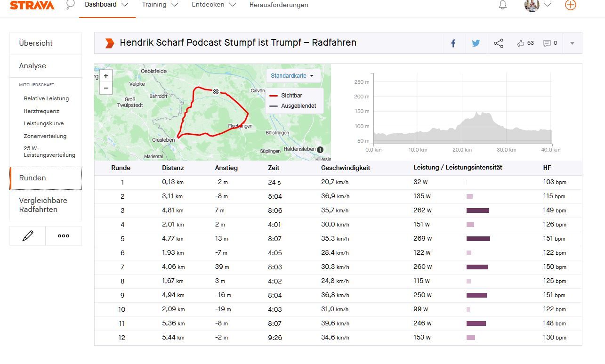Toggle Ausgeblendet legend entry
This screenshot has height=364, width=605.
click(x=298, y=106)
